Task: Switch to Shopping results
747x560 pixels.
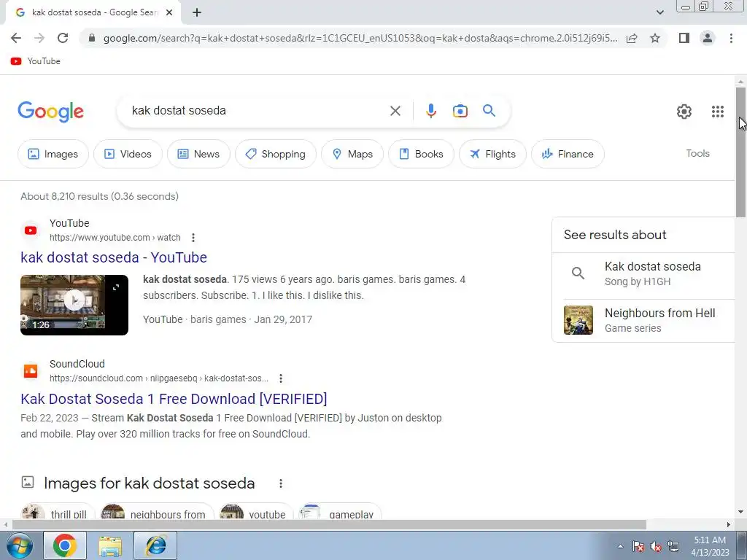Action: (275, 154)
